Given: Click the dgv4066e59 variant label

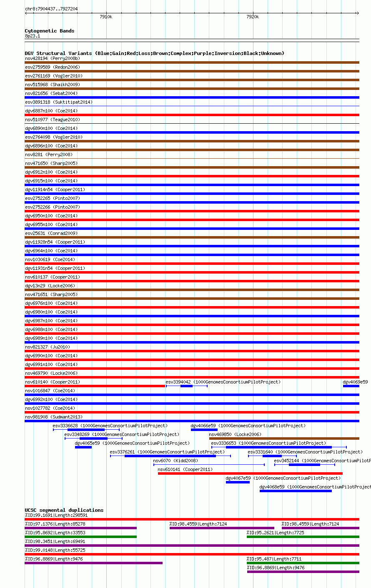Looking at the screenshot, I should pyautogui.click(x=248, y=426).
